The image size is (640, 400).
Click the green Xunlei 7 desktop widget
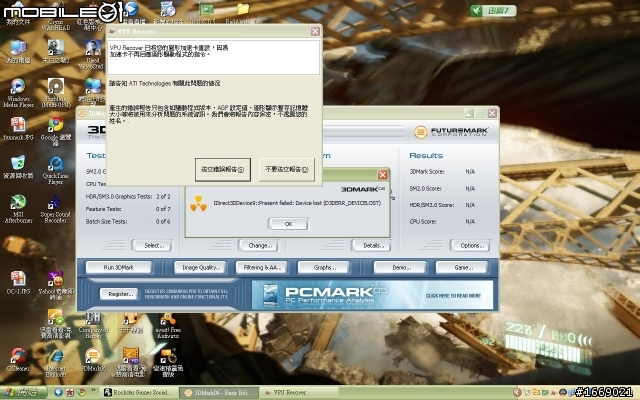(493, 11)
